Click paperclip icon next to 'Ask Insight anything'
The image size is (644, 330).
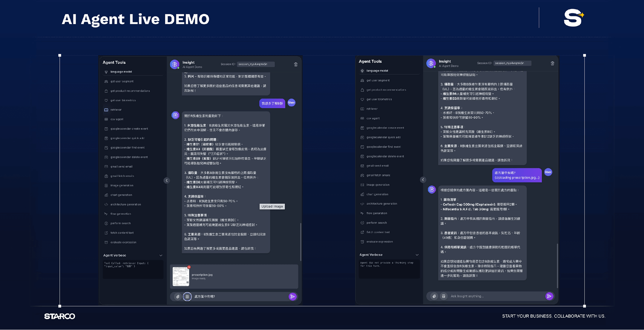point(434,296)
